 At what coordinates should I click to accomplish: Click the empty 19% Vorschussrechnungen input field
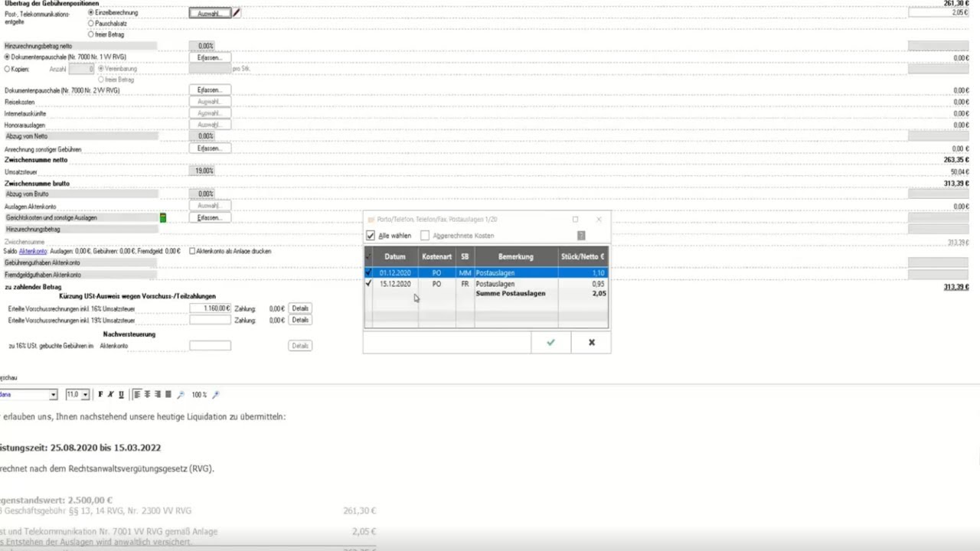click(210, 320)
